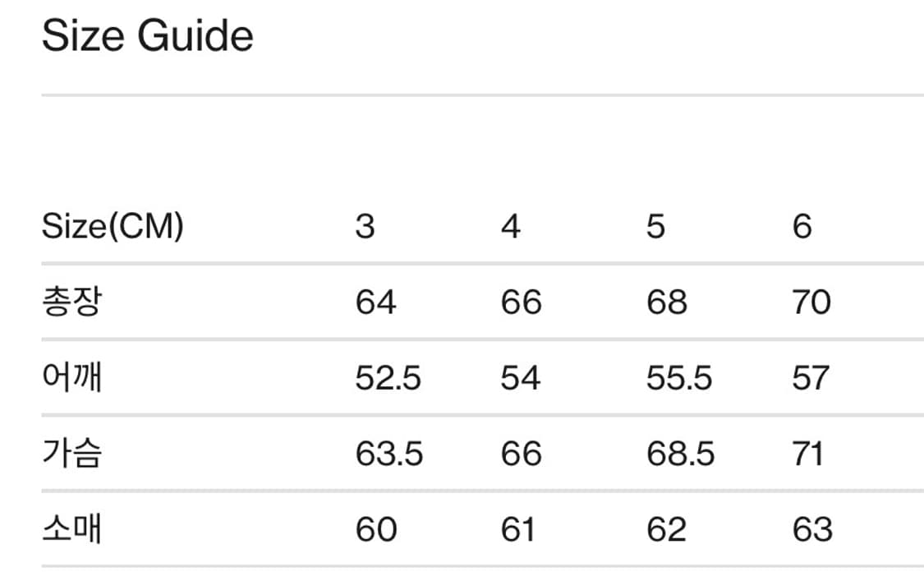Click the 가슴 value 63.5

389,454
